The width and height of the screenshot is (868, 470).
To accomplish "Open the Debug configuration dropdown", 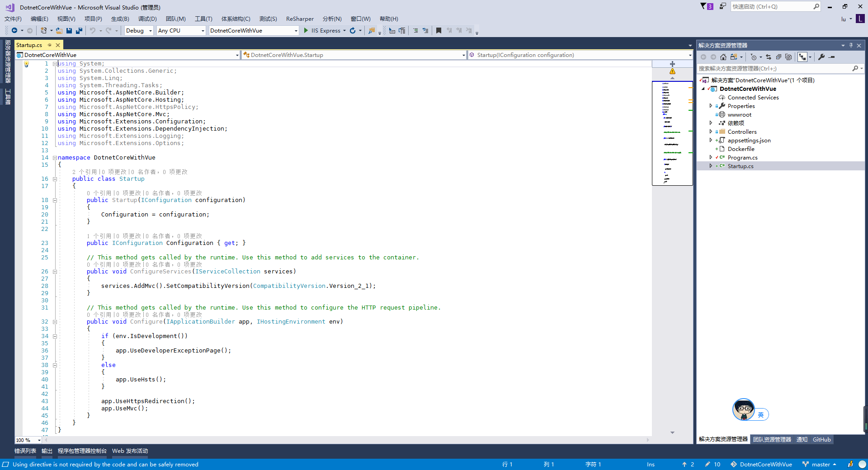I will coord(139,30).
